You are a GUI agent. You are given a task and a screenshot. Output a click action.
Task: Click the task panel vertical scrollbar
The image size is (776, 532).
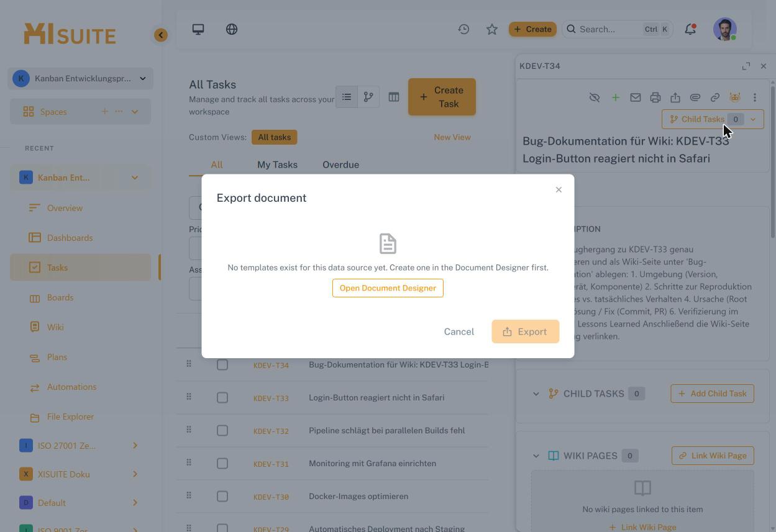coord(773,161)
